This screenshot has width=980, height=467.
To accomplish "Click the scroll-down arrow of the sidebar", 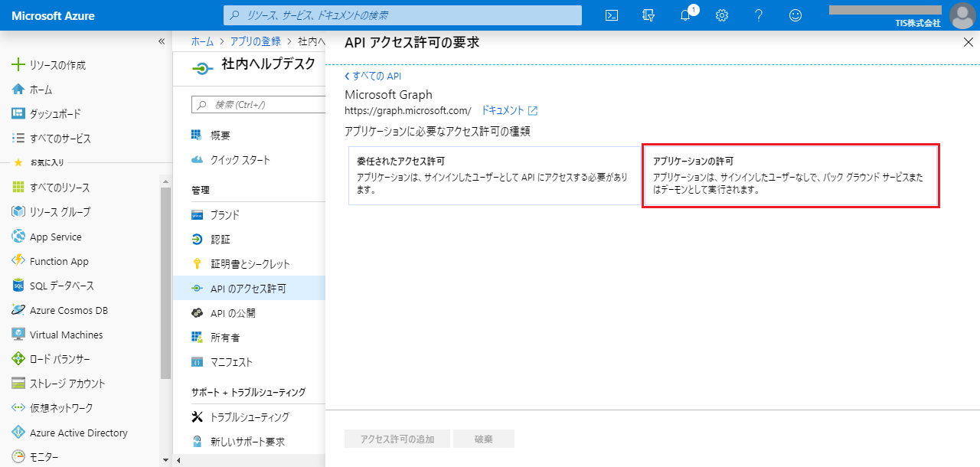I will coord(166,460).
